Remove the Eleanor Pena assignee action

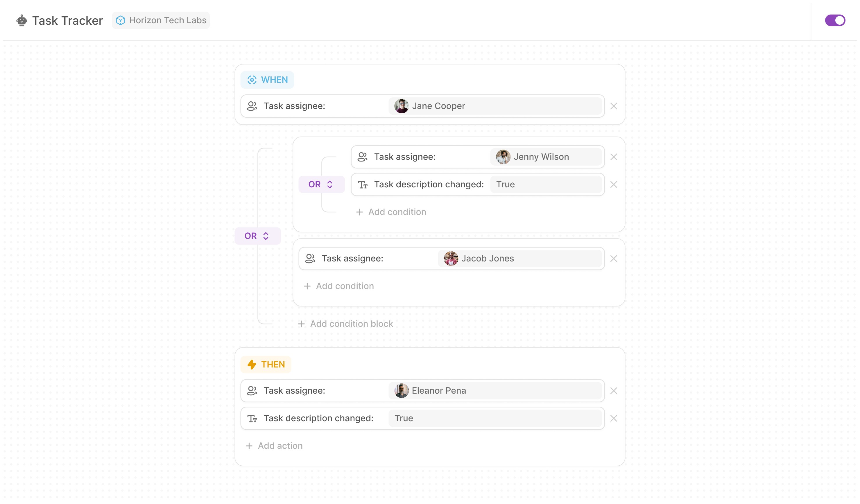coord(613,391)
